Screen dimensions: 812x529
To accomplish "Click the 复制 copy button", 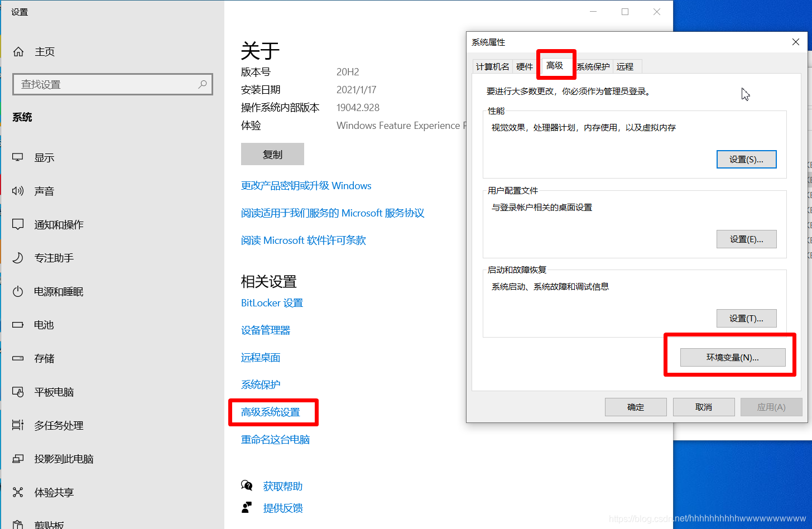I will (x=272, y=154).
